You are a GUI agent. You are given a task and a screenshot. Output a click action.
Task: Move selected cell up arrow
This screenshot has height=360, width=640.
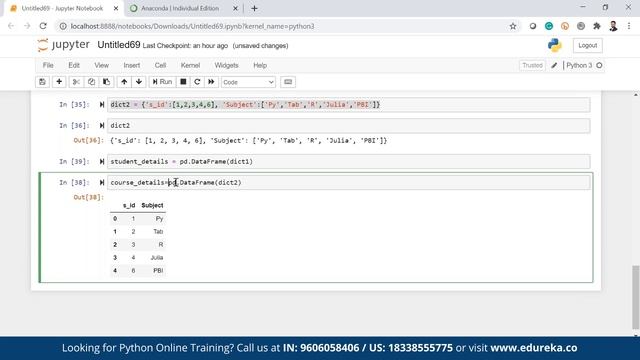[124, 82]
